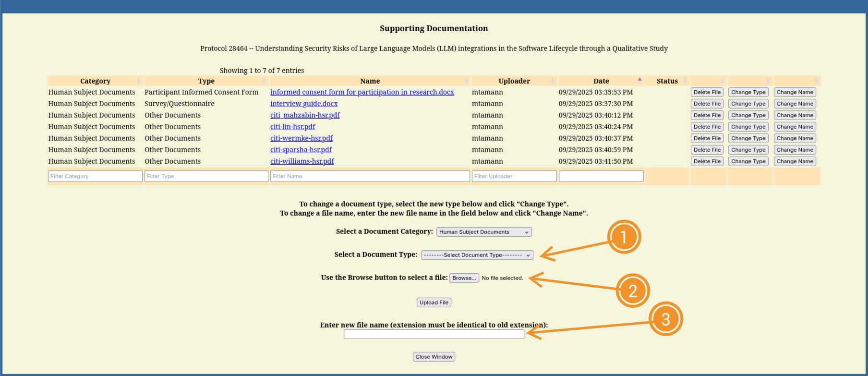Screen dimensions: 868x376
Task: Delete File for informed consent form row
Action: coord(707,92)
